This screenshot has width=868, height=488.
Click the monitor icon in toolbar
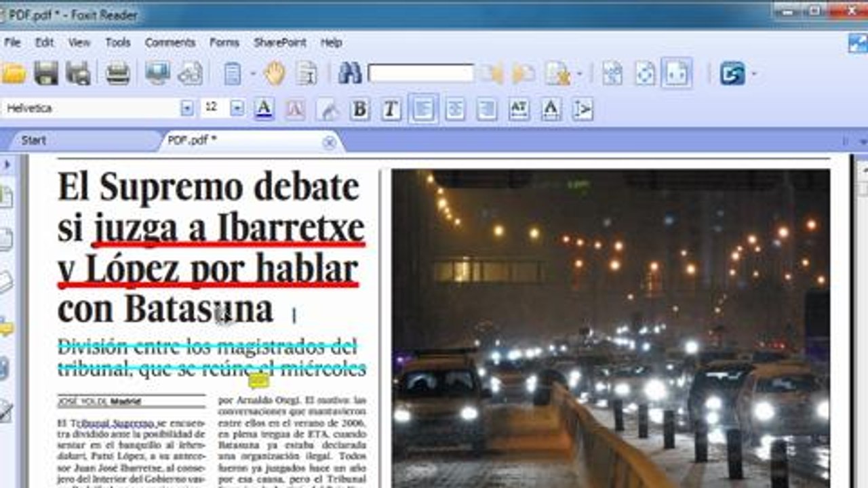pos(157,73)
